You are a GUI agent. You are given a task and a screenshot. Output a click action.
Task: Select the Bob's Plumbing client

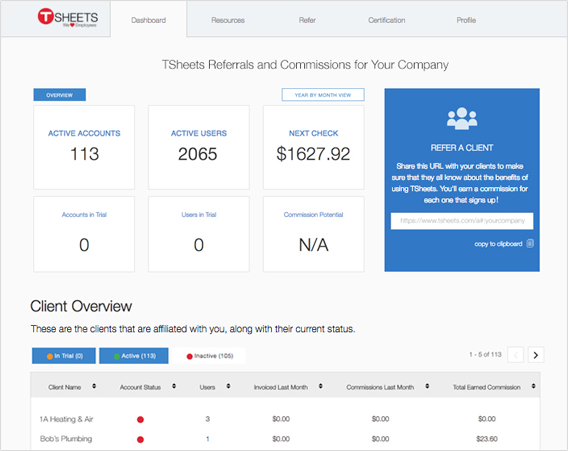point(66,439)
